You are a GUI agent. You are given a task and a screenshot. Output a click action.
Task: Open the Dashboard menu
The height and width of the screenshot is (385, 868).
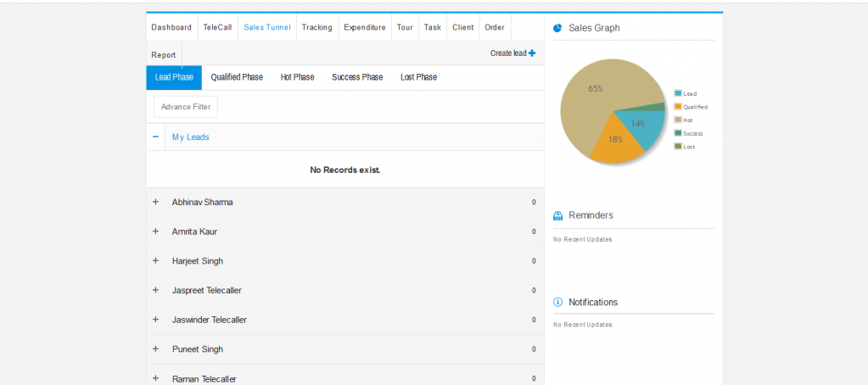171,27
